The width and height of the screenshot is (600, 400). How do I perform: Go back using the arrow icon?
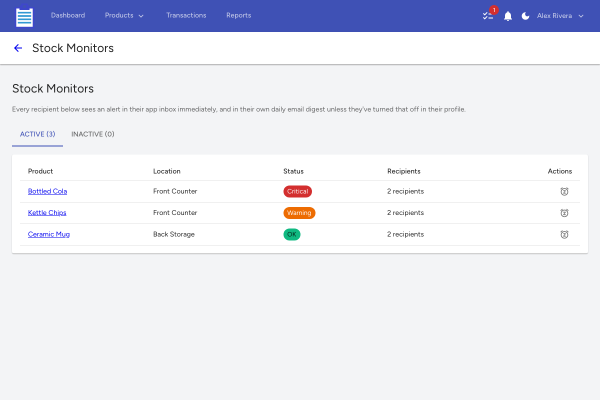[18, 48]
